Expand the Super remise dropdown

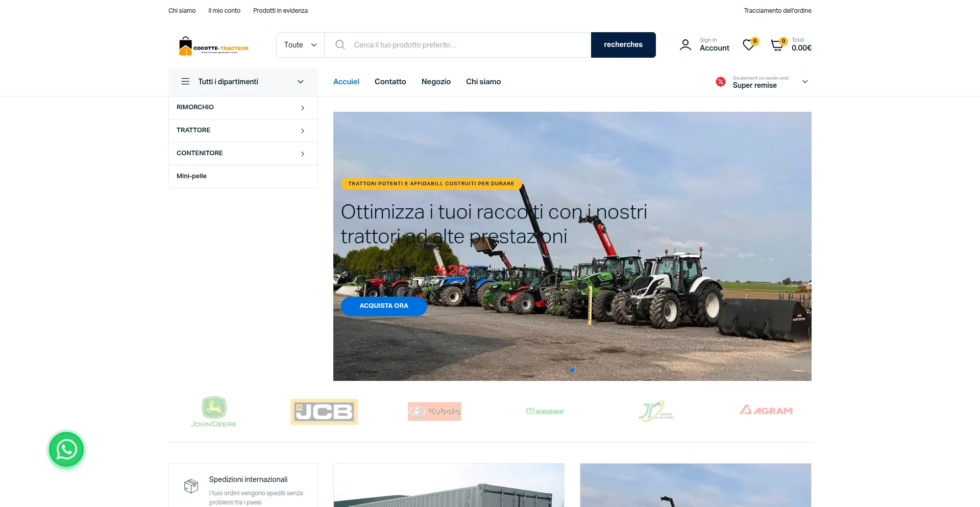(x=804, y=82)
